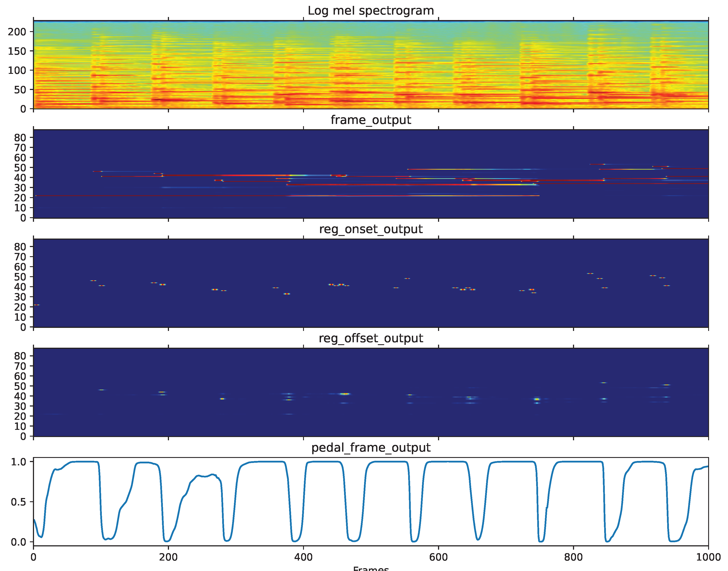The width and height of the screenshot is (728, 571).
Task: Click the 0.5 label on pedal axis
Action: click(18, 502)
